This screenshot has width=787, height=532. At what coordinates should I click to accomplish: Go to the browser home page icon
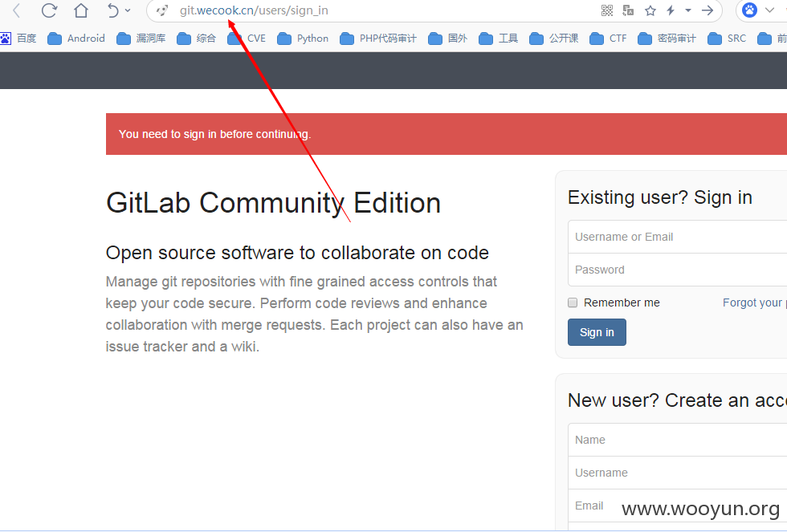81,10
